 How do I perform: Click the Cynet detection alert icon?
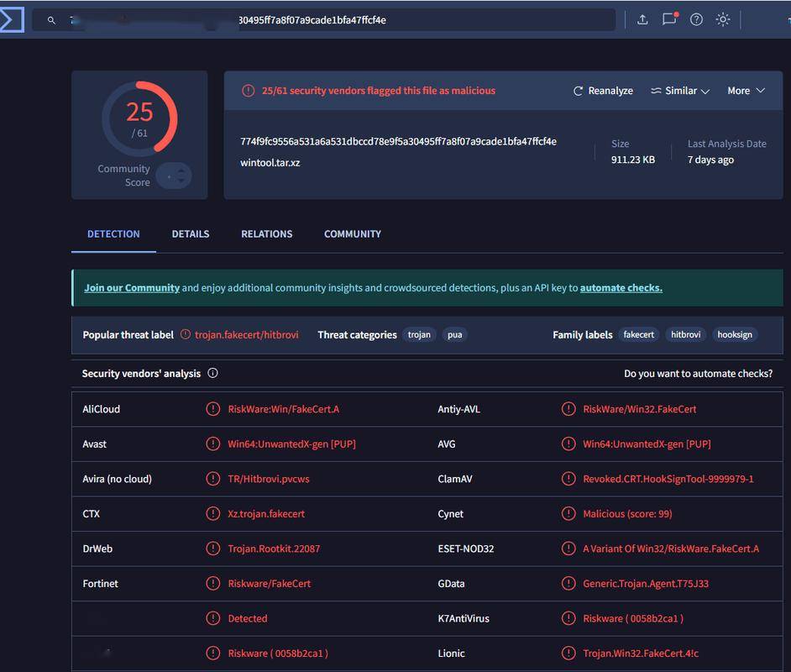(568, 513)
